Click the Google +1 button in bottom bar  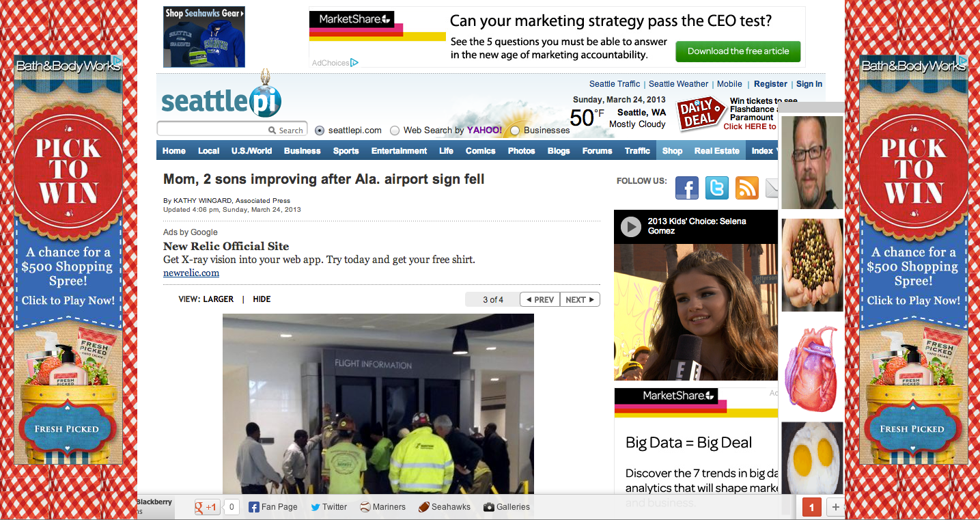[x=207, y=507]
